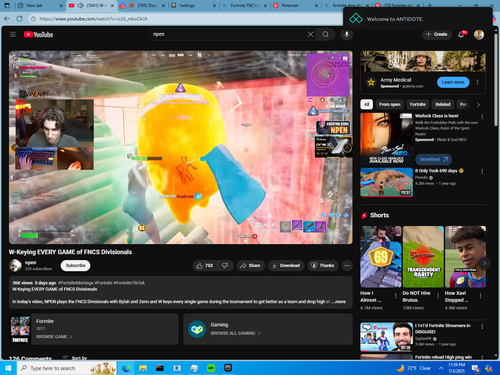Open Sort by comments dropdown

click(x=75, y=358)
